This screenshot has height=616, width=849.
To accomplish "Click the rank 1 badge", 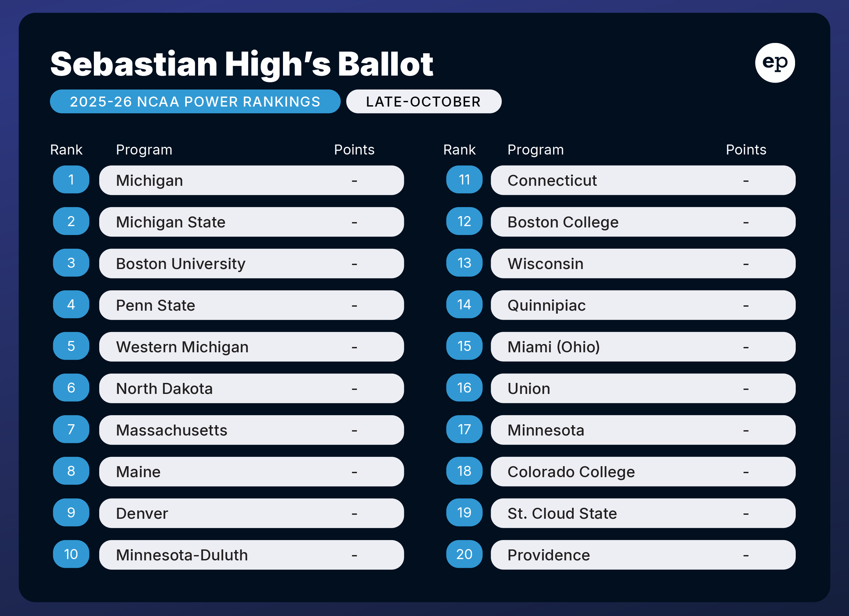I will click(71, 180).
